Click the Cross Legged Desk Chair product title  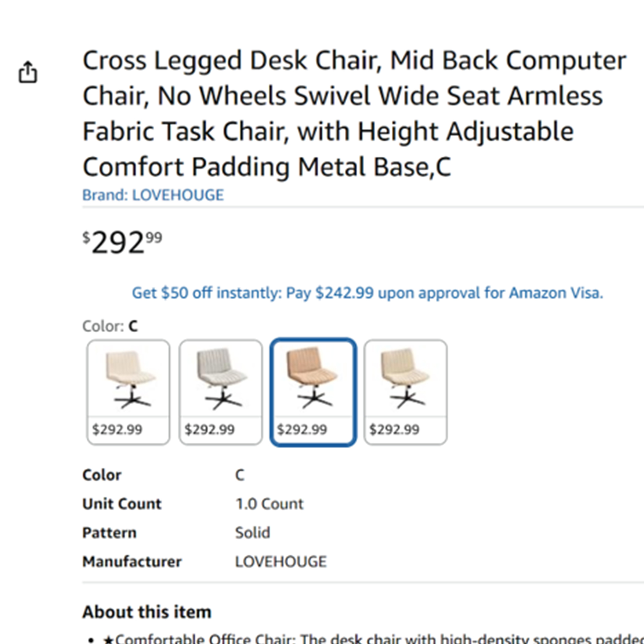coord(354,113)
